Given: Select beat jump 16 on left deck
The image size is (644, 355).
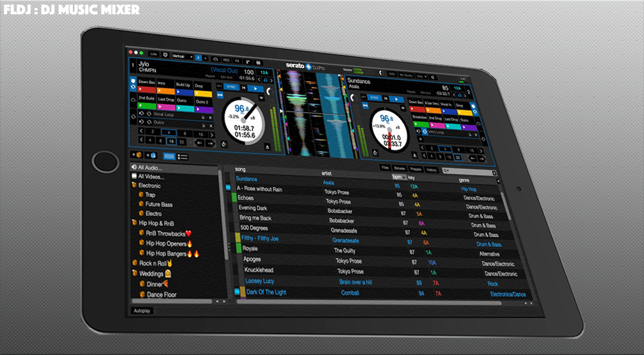Looking at the screenshot, I should point(171,141).
